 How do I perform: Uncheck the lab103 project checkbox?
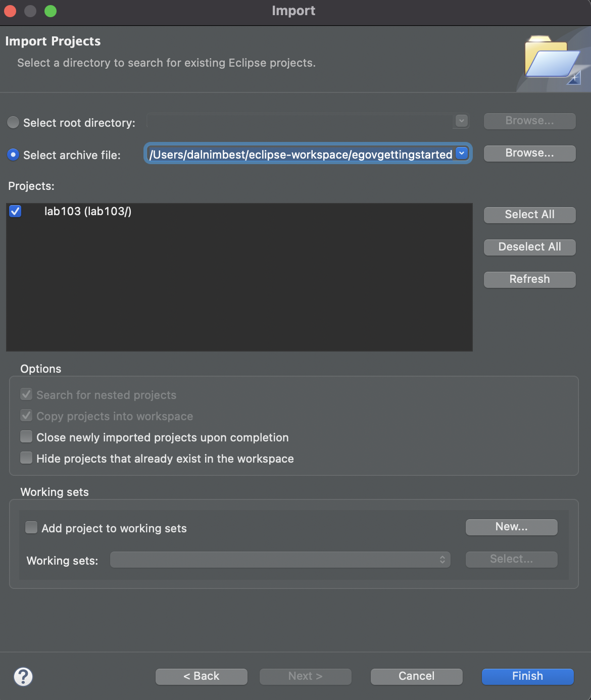(15, 211)
